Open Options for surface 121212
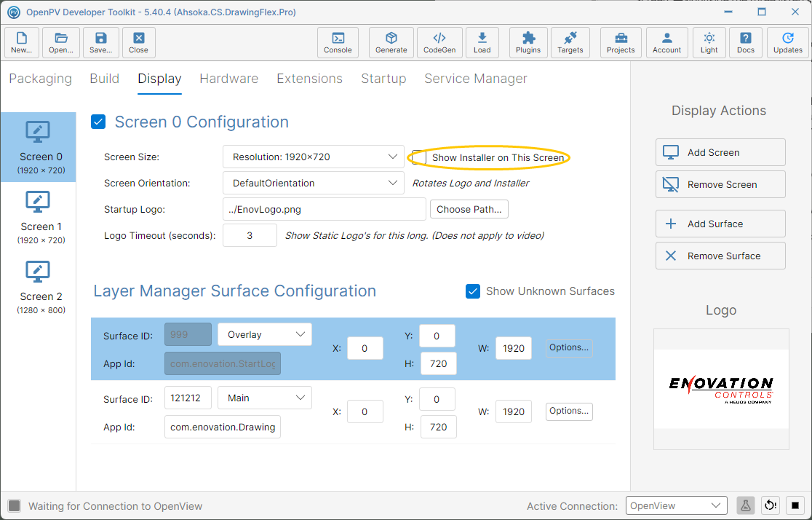The height and width of the screenshot is (520, 812). pos(569,411)
